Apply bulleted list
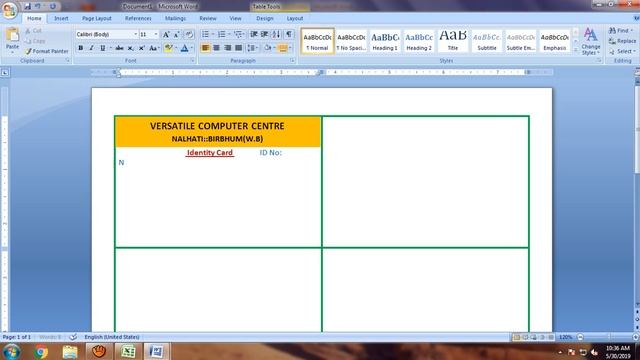This screenshot has width=640, height=360. (205, 34)
